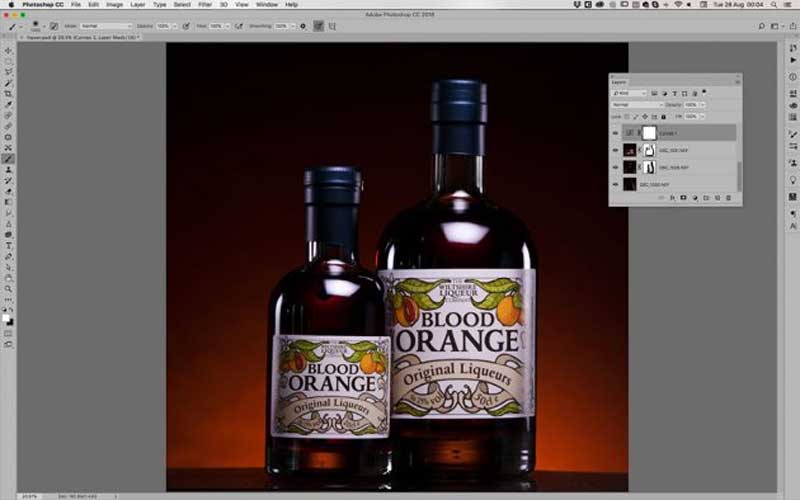The height and width of the screenshot is (500, 800).
Task: Open the Image menu
Action: (x=114, y=5)
